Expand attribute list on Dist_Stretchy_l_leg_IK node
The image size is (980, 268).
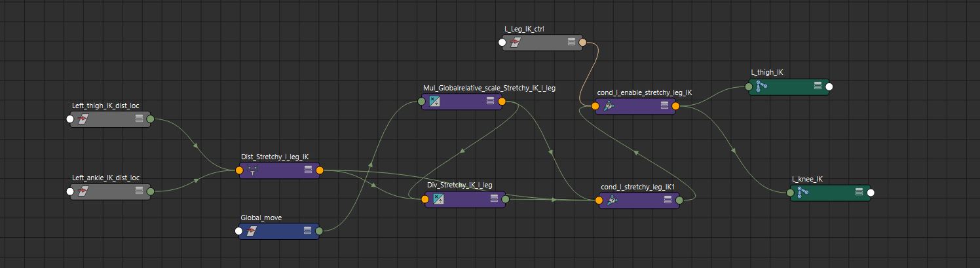(x=308, y=170)
